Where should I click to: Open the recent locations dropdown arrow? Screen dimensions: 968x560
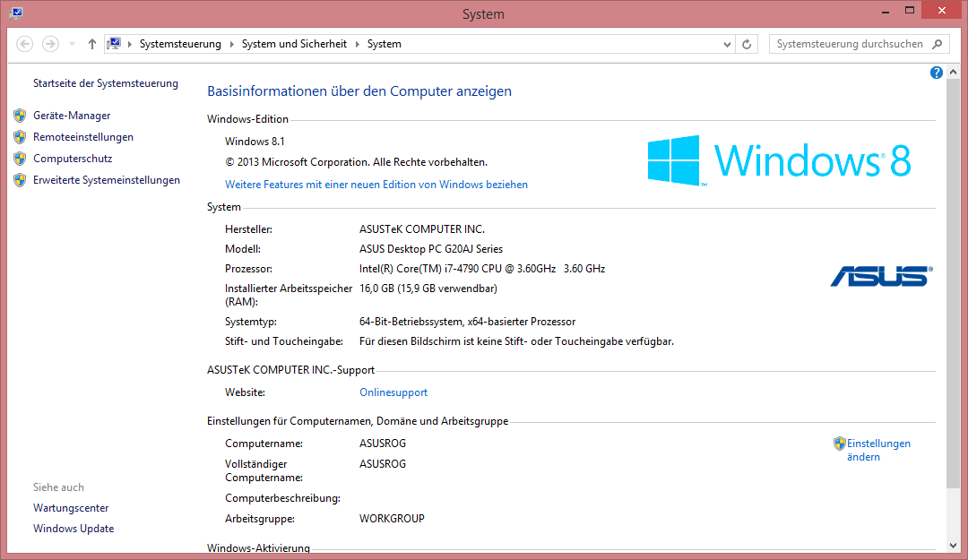click(73, 44)
